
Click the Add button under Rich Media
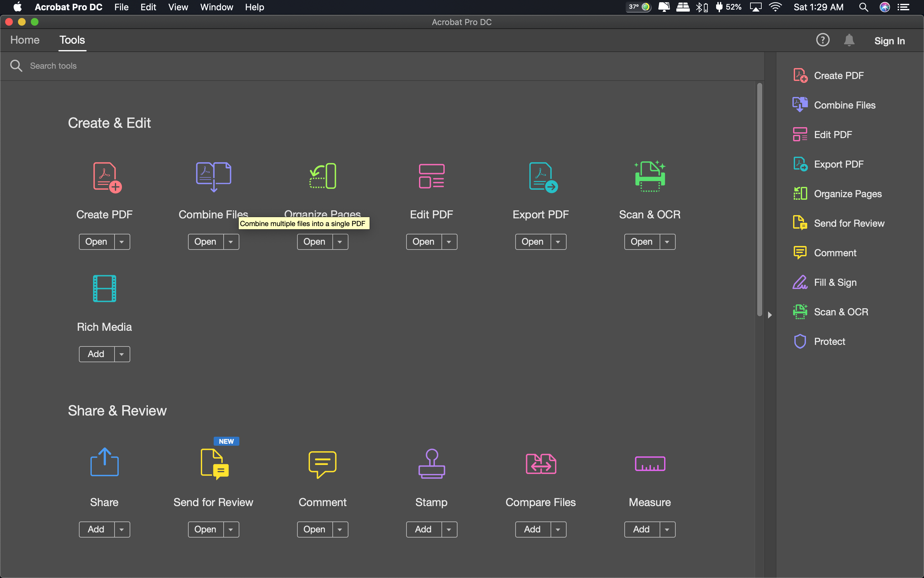(96, 354)
